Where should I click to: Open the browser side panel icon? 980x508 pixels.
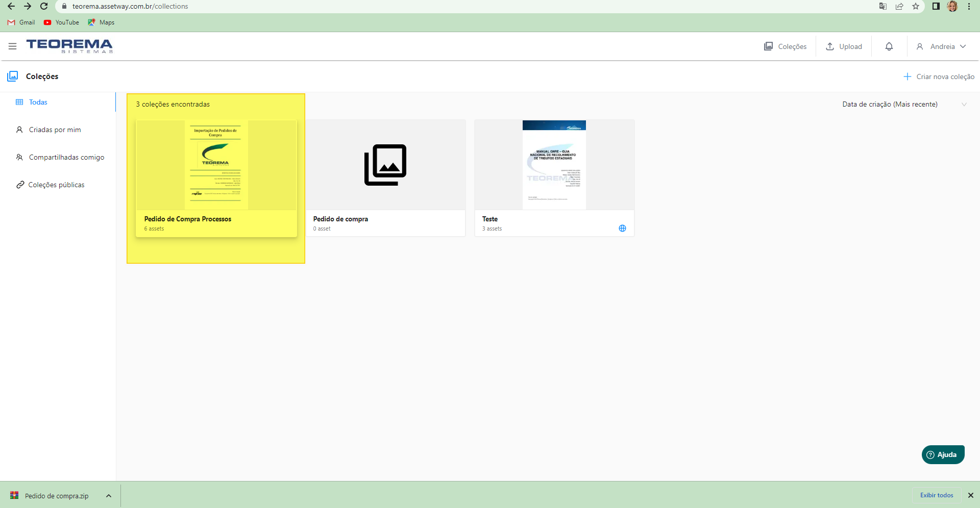[936, 6]
